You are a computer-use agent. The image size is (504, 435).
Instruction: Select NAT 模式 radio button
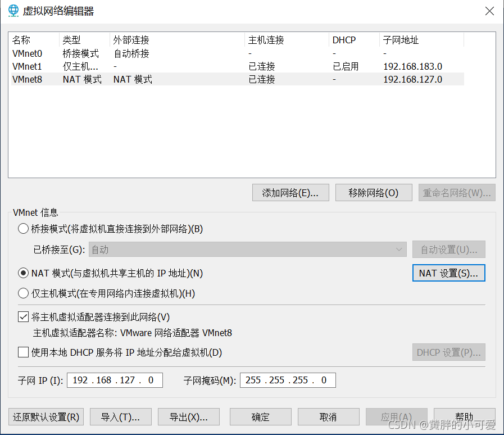tap(23, 273)
